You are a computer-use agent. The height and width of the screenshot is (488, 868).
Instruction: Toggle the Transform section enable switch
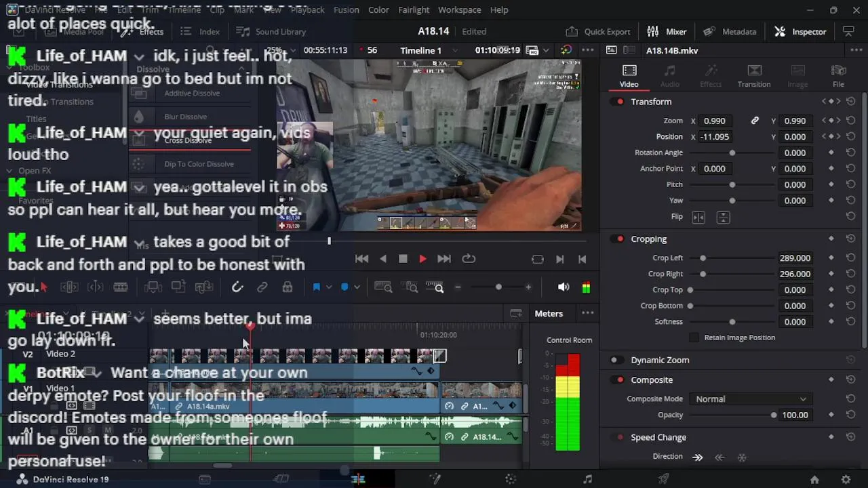[x=618, y=102]
